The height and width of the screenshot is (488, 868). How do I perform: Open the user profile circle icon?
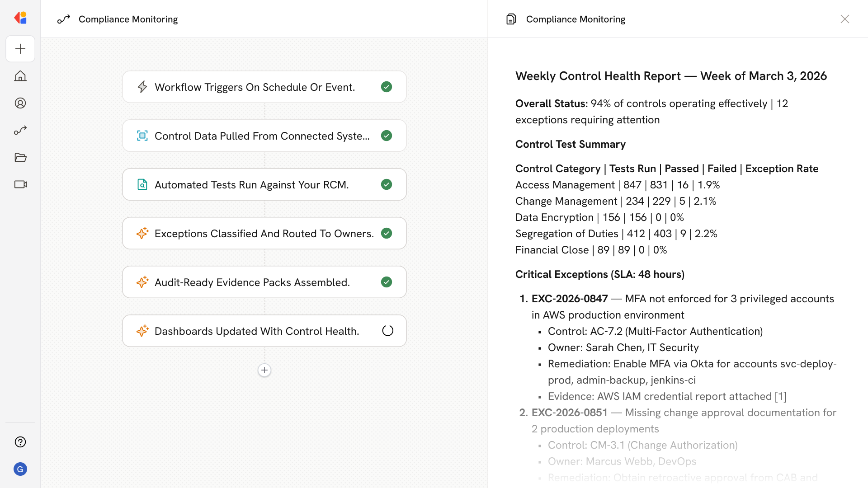[x=20, y=103]
